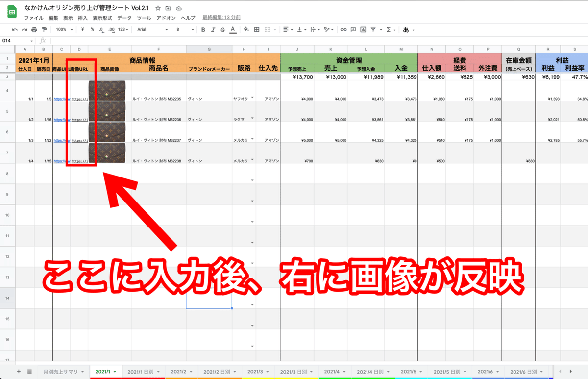Open the ヤフオク sales channel dropdown in row 4

[252, 98]
